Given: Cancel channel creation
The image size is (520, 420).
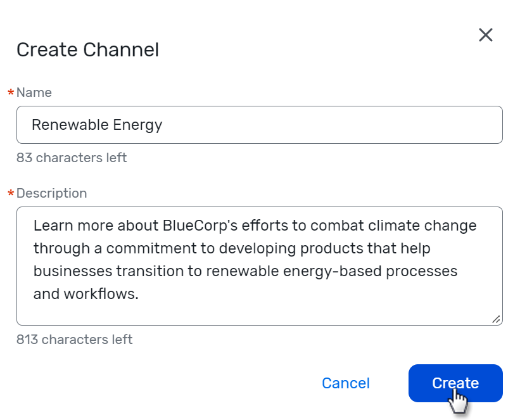Looking at the screenshot, I should 346,383.
